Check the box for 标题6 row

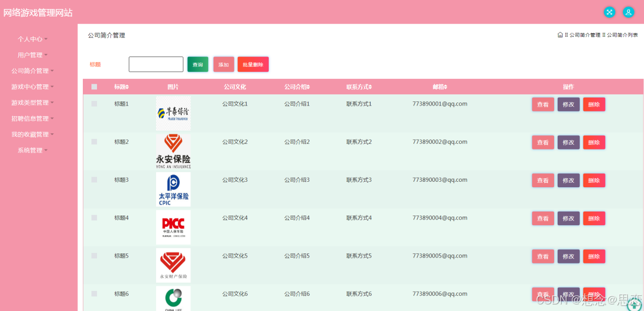point(94,294)
